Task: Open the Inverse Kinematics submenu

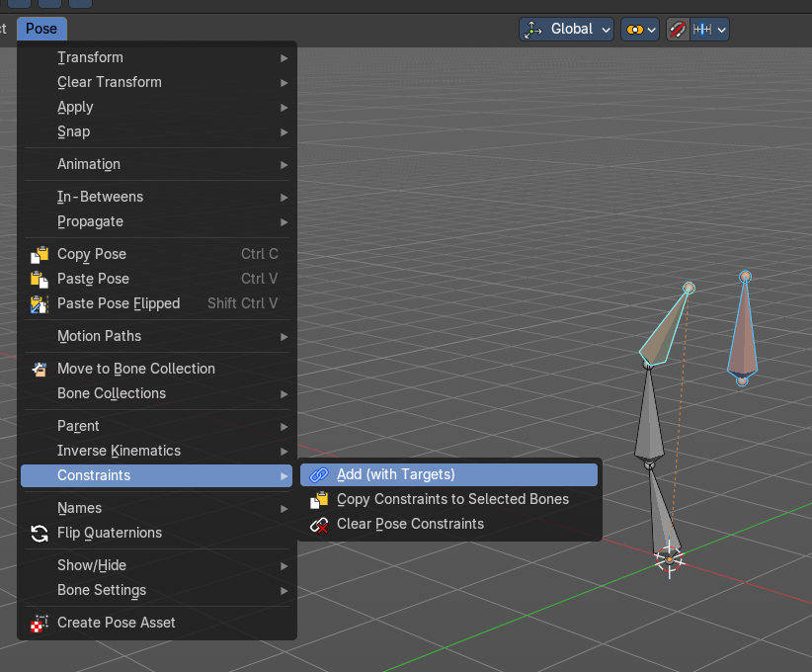Action: tap(157, 452)
